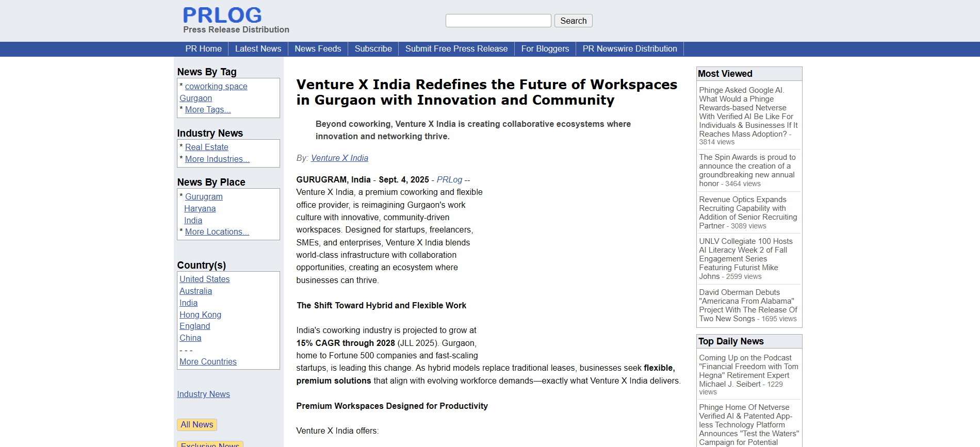The height and width of the screenshot is (447, 980).
Task: Expand More Locations list
Action: 217,232
